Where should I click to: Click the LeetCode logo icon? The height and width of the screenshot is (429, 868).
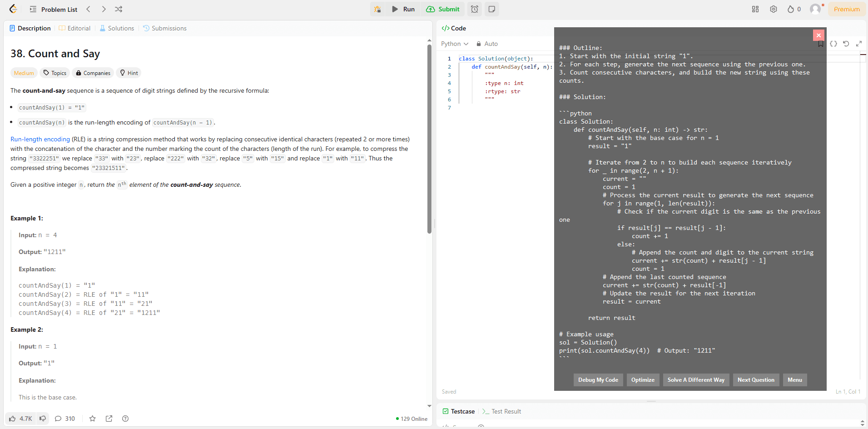point(13,9)
